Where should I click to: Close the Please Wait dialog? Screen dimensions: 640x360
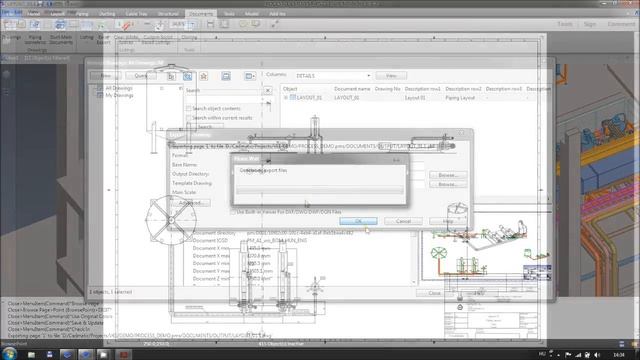pos(396,160)
